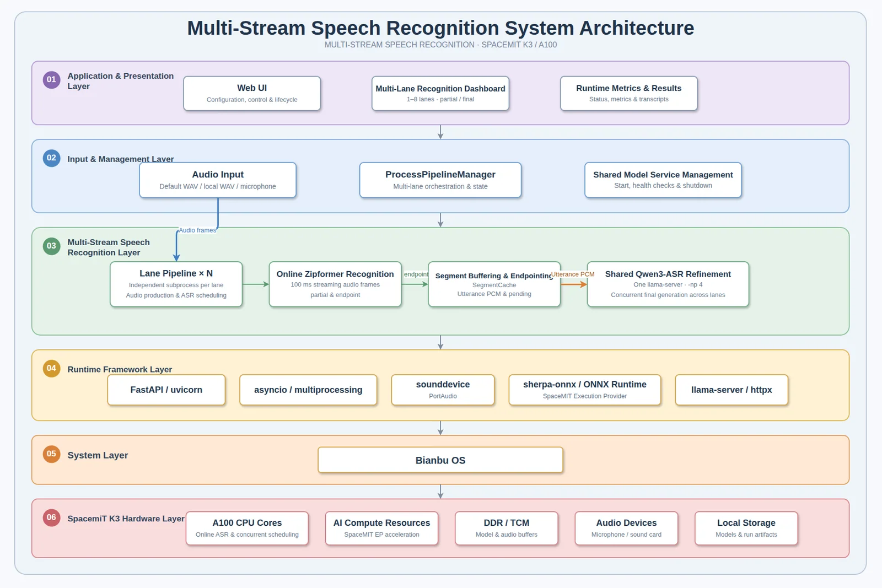The width and height of the screenshot is (882, 588).
Task: Click the green 03 layer badge
Action: click(x=51, y=246)
